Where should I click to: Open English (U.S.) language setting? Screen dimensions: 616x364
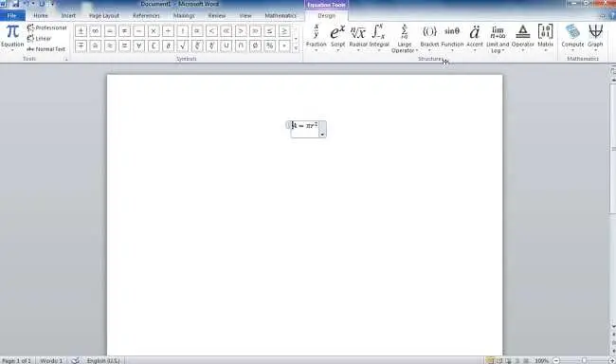[x=103, y=360]
